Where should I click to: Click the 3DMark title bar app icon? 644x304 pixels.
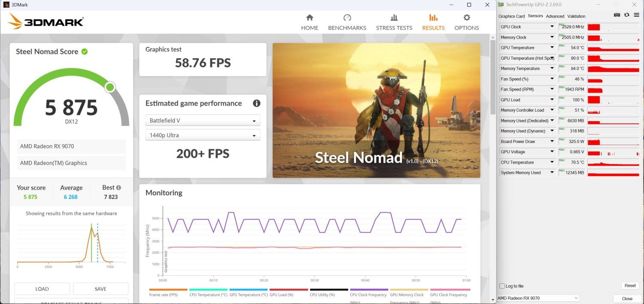pyautogui.click(x=6, y=5)
